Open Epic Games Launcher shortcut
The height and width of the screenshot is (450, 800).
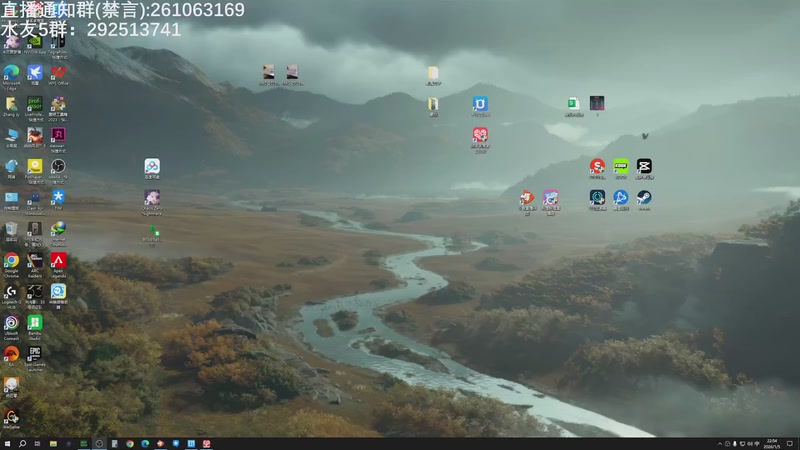pyautogui.click(x=35, y=359)
